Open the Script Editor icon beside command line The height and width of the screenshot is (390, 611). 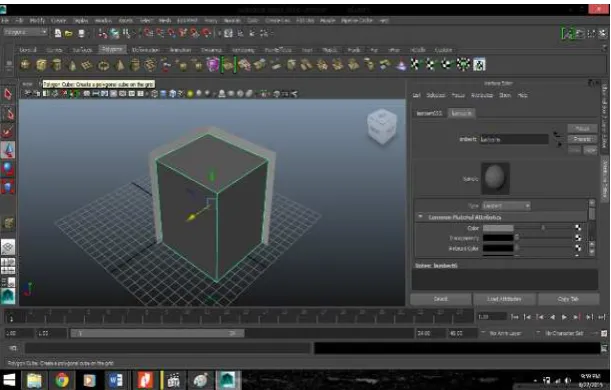604,348
